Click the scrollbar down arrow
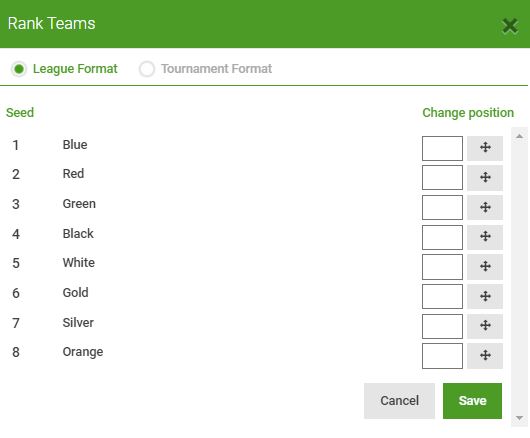The width and height of the screenshot is (530, 438). tap(519, 418)
